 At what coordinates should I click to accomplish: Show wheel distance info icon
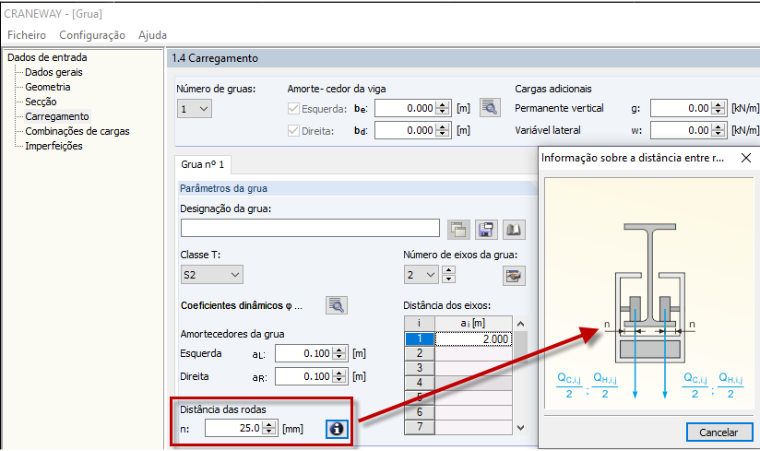[x=336, y=429]
